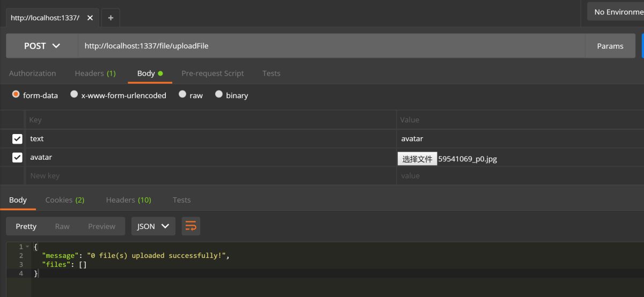Select the response Body tab
644x297 pixels.
click(x=18, y=200)
